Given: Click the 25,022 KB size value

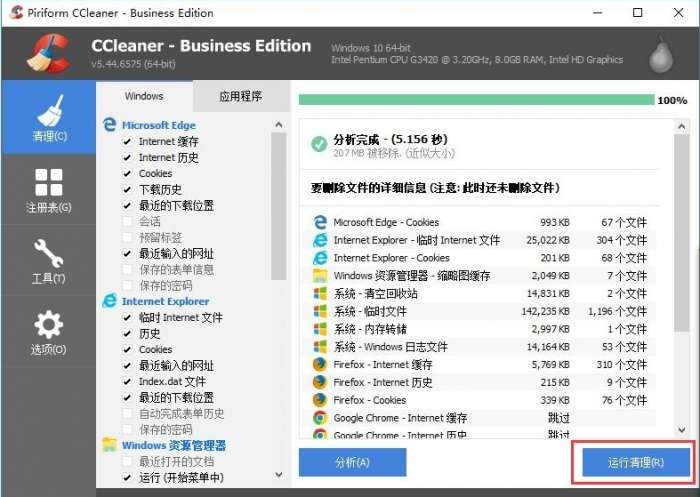Looking at the screenshot, I should click(548, 240).
